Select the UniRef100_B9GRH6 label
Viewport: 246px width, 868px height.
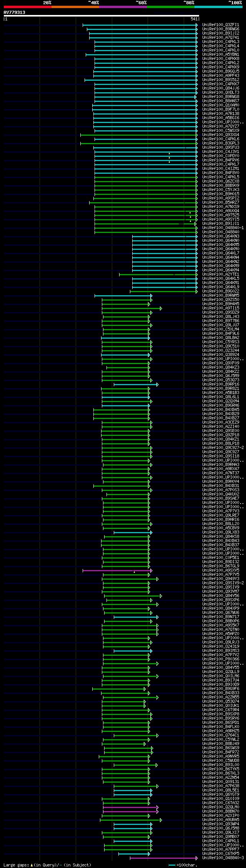221,406
